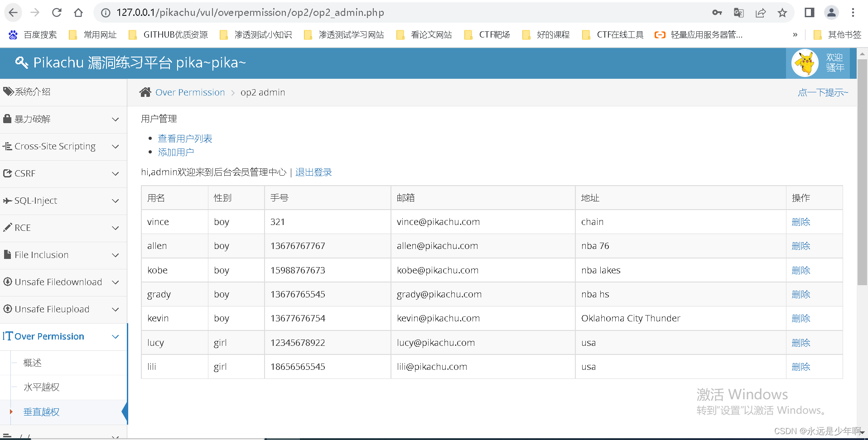
Task: Select the vince@pikachu.com email cell
Action: (483, 222)
